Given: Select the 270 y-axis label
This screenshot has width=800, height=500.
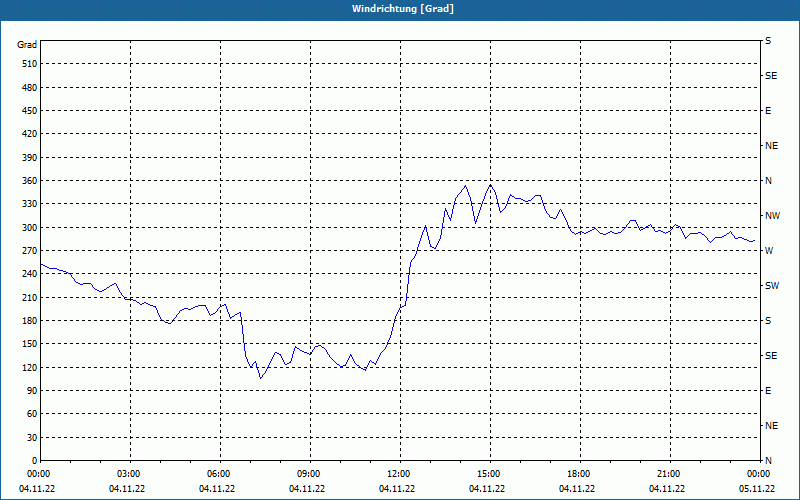Looking at the screenshot, I should [x=29, y=251].
